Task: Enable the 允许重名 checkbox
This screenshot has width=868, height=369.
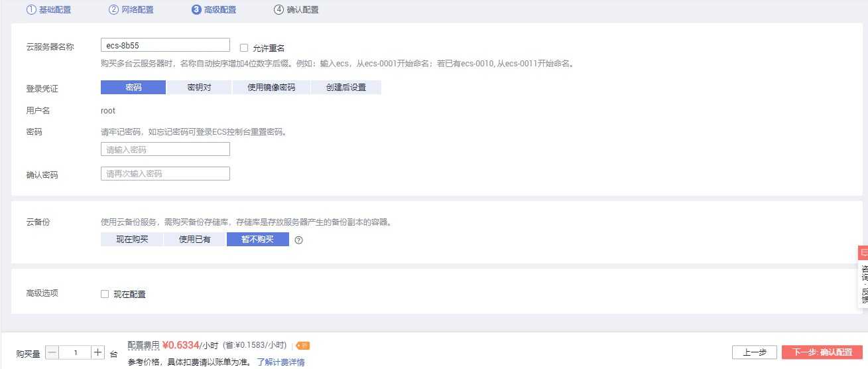Action: coord(243,48)
